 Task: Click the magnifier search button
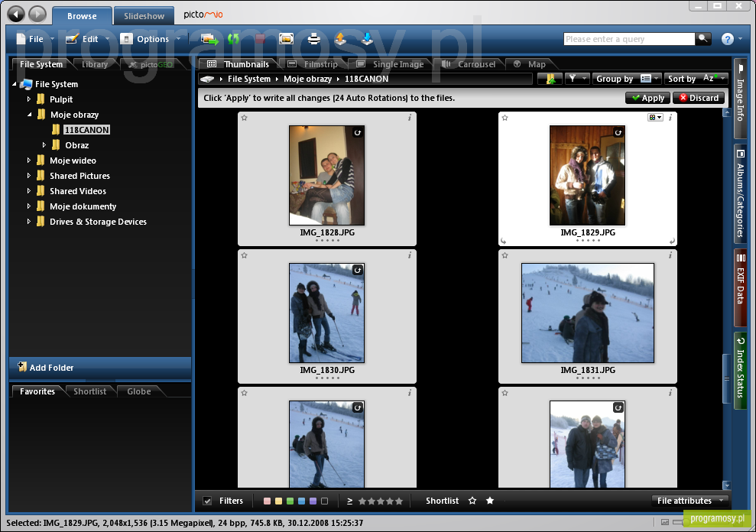tap(703, 38)
